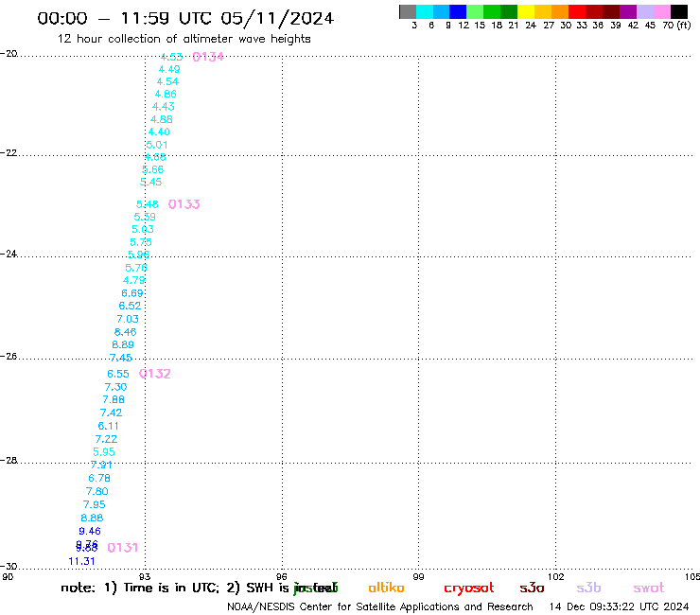Click the purple swatch in the legend
The width and height of the screenshot is (700, 615).
628,11
